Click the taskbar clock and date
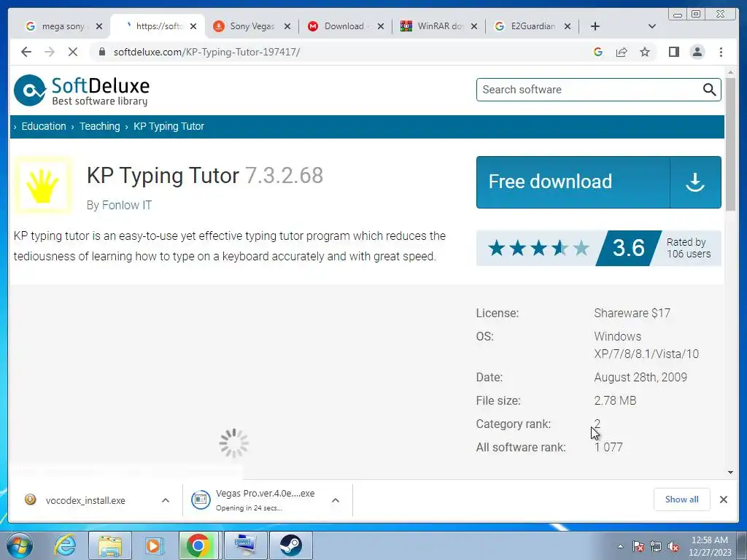Viewport: 747px width, 560px height. pos(710,546)
